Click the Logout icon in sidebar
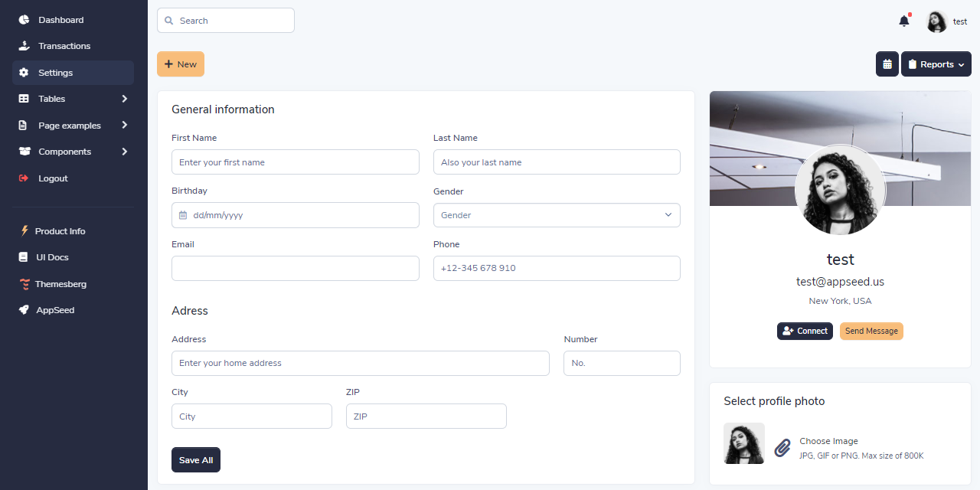Viewport: 980px width, 490px height. coord(24,178)
